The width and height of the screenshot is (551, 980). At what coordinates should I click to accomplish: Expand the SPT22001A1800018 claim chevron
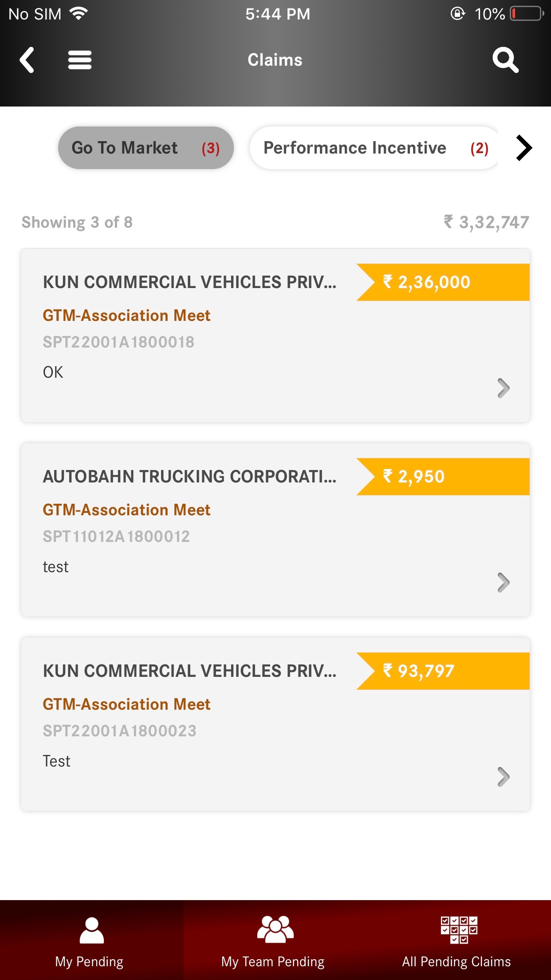point(503,388)
